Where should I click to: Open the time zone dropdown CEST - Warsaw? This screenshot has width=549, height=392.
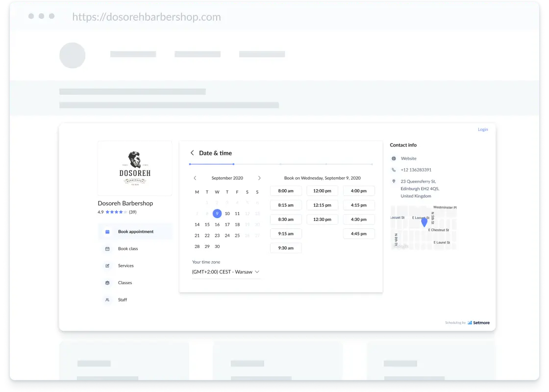click(x=226, y=272)
